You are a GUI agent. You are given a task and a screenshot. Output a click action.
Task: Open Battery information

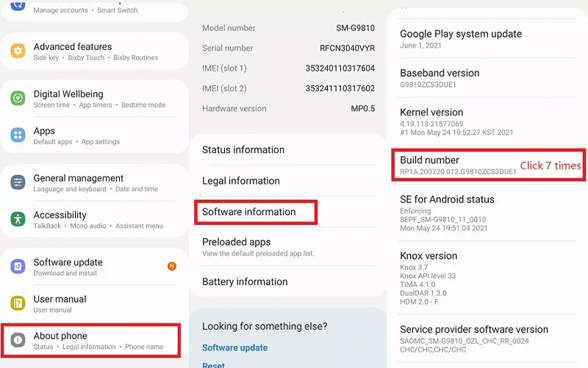coord(245,282)
